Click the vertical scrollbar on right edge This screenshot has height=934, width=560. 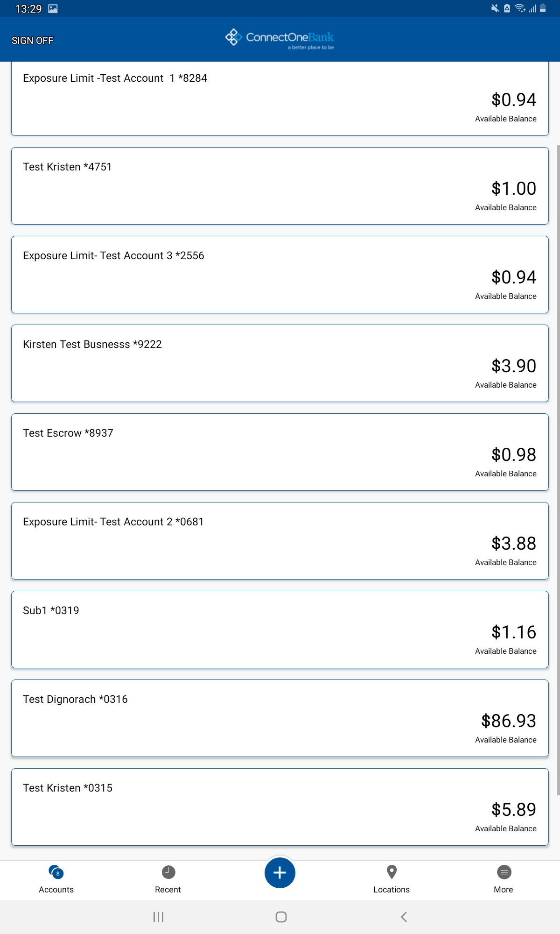558,470
